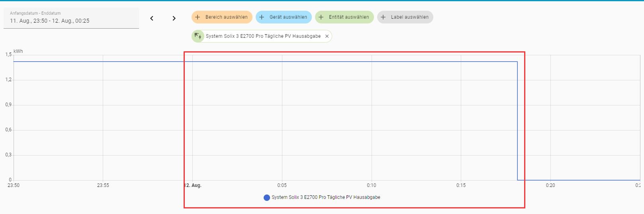Image resolution: width=644 pixels, height=214 pixels.
Task: Go to previous time range with left chevron
Action: (x=152, y=18)
